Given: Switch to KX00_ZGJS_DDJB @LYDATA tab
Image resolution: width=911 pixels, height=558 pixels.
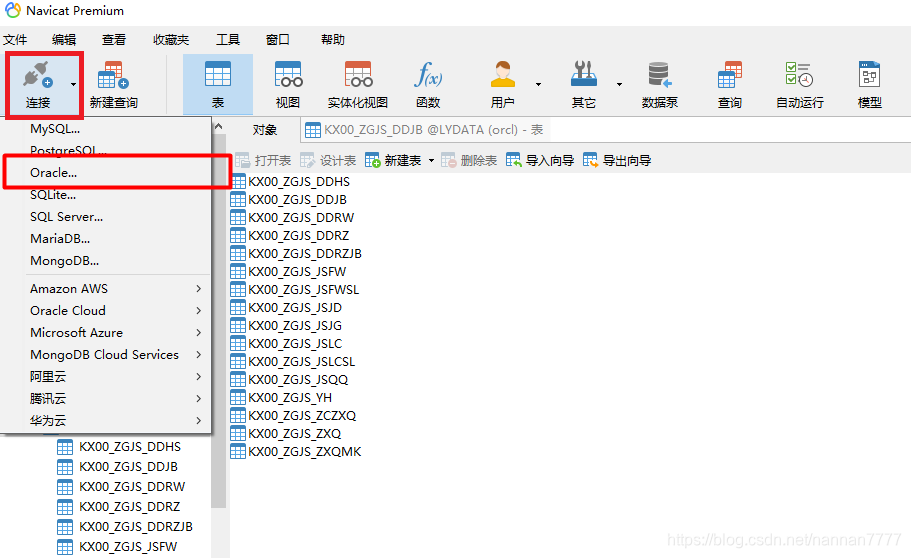Looking at the screenshot, I should coord(425,130).
